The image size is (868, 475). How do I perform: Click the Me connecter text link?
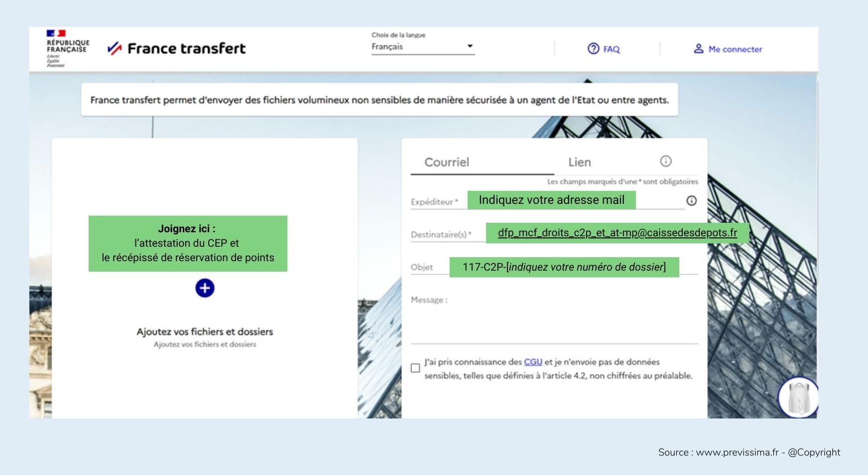coord(735,49)
